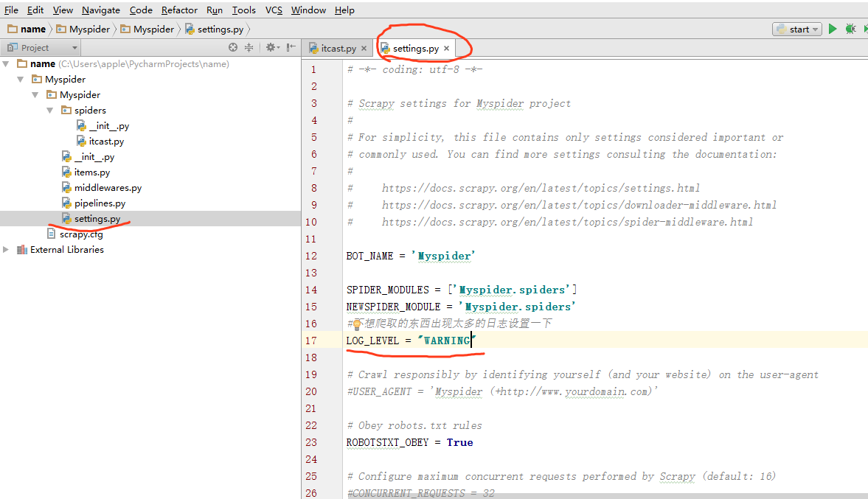Open the Edit menu
This screenshot has height=499, width=868.
(35, 10)
